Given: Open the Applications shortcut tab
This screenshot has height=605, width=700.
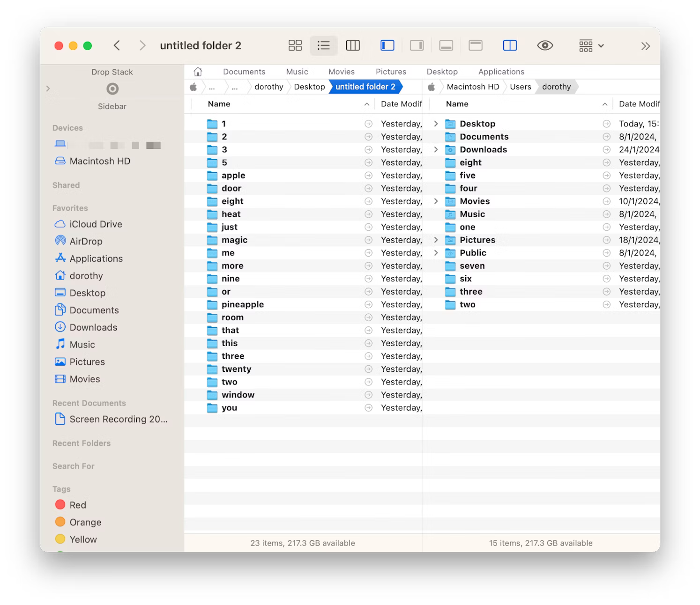Looking at the screenshot, I should click(x=501, y=71).
